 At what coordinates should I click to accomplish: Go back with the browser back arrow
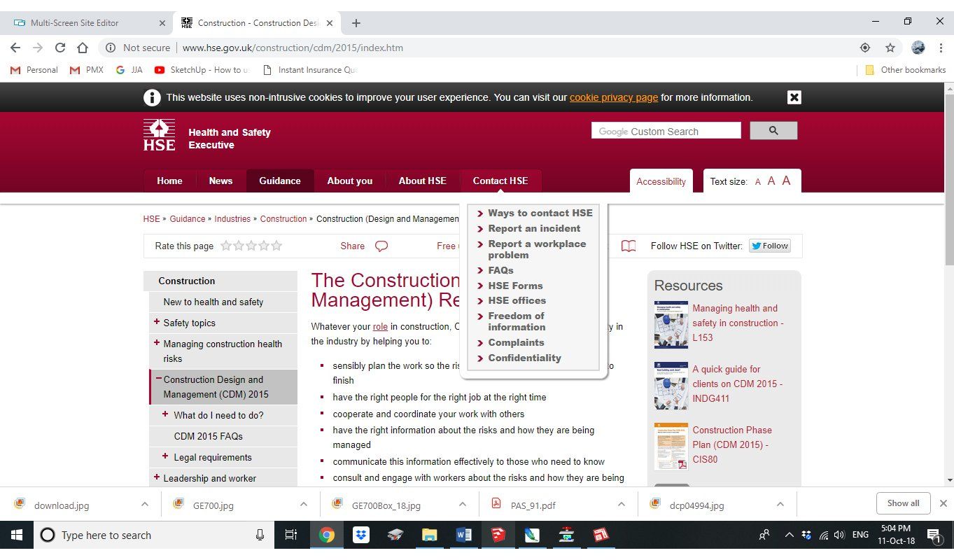point(15,48)
